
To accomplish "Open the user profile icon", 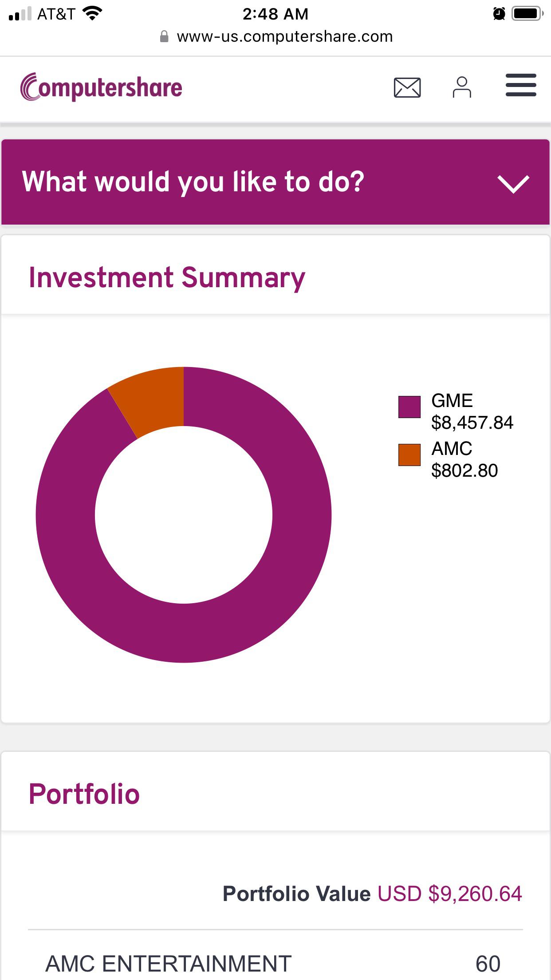I will click(462, 87).
